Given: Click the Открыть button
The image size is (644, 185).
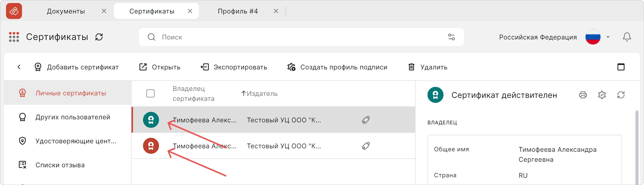Looking at the screenshot, I should click(159, 67).
